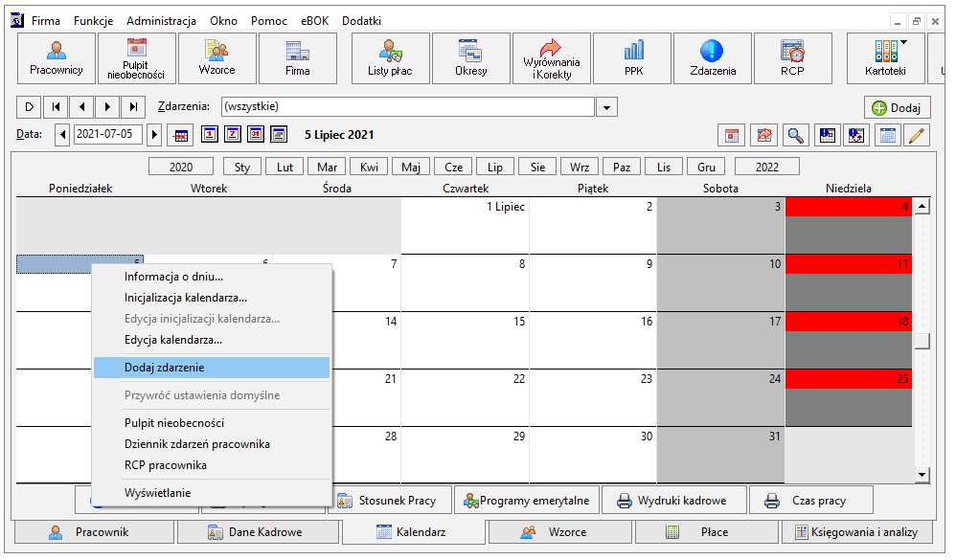Click the calendar scrollbar down arrow
Screen dimensions: 956x560
coord(922,475)
